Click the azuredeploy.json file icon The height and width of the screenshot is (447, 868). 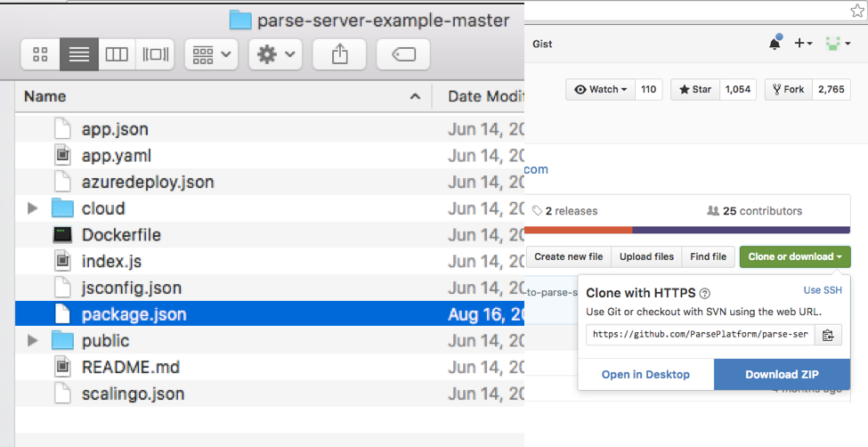click(62, 183)
